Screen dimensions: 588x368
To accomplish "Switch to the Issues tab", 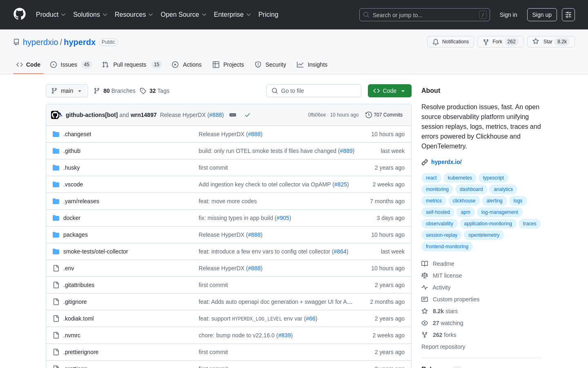I will pos(71,65).
